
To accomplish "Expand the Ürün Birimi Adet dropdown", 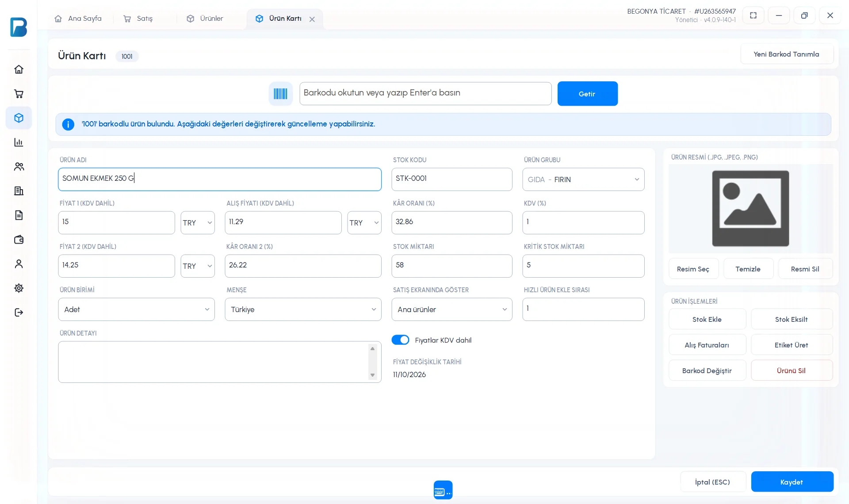I will pos(136,309).
